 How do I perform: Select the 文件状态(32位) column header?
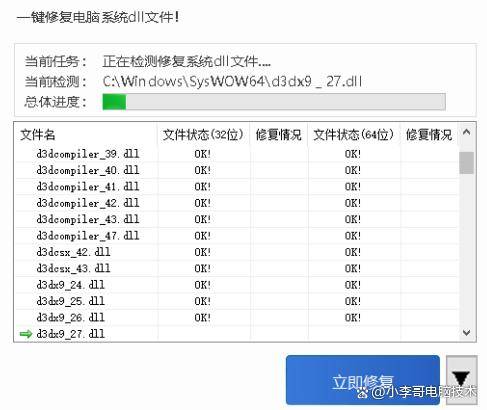[203, 135]
